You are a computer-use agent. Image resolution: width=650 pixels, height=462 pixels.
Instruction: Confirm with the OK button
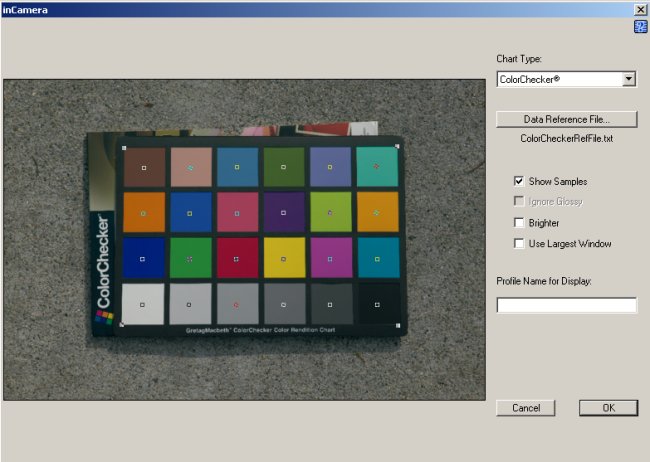point(609,408)
